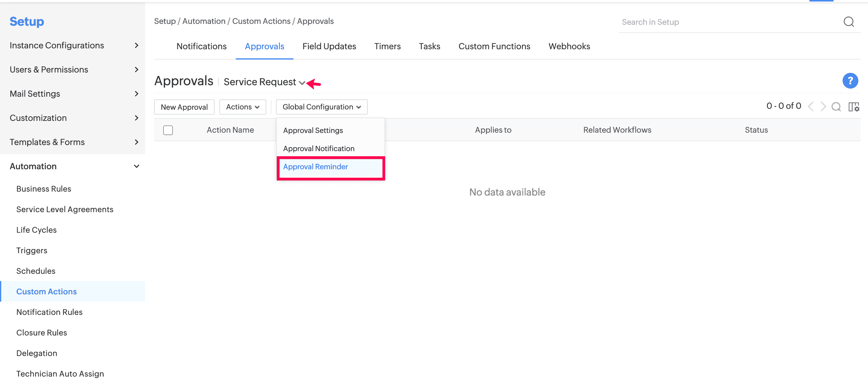Image resolution: width=868 pixels, height=382 pixels.
Task: Open the list search icon above the table
Action: click(x=836, y=107)
